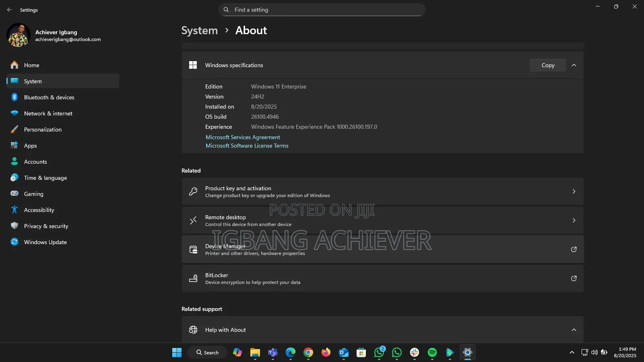Select System in the Settings sidebar
Screen dimensions: 644x362
(x=63, y=81)
